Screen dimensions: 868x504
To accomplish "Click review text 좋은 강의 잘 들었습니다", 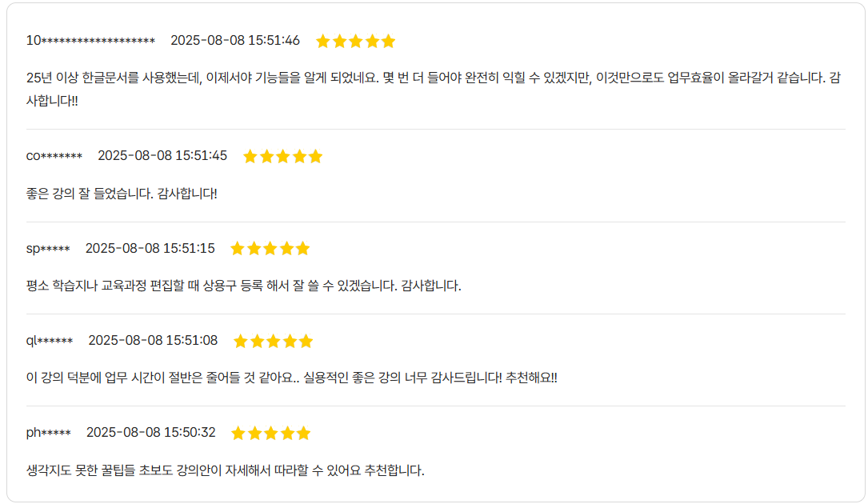I will [x=122, y=194].
